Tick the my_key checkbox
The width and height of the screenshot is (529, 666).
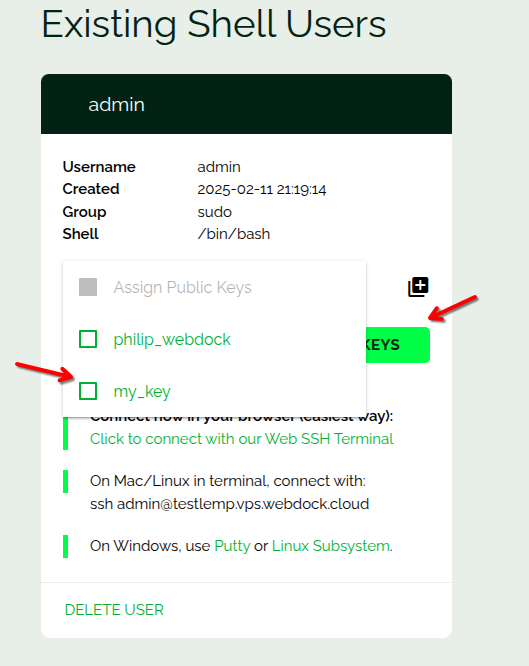(x=88, y=391)
